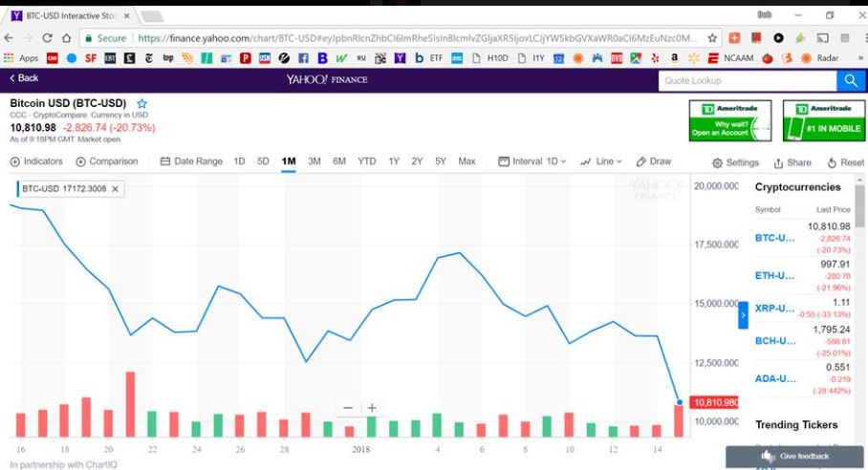Click the blue quote search magnifier button
The image size is (868, 470).
[x=849, y=81]
